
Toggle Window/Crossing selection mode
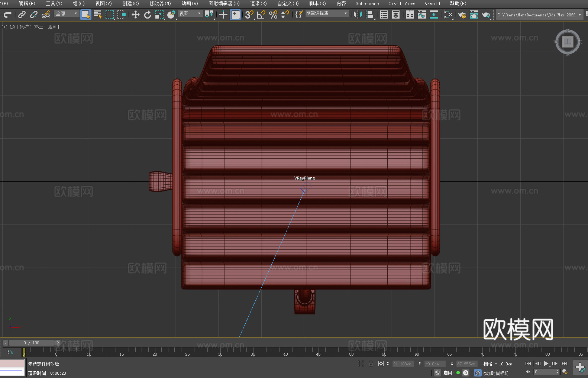(122, 14)
